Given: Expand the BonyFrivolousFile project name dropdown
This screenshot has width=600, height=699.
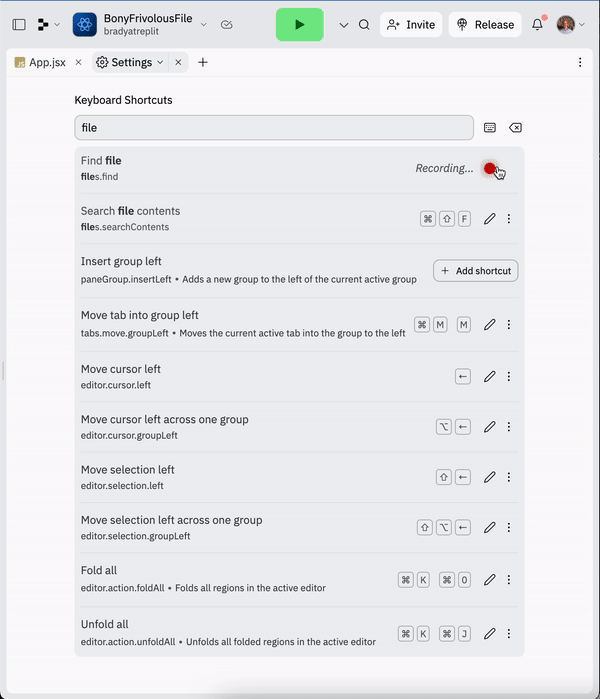Looking at the screenshot, I should pyautogui.click(x=204, y=25).
